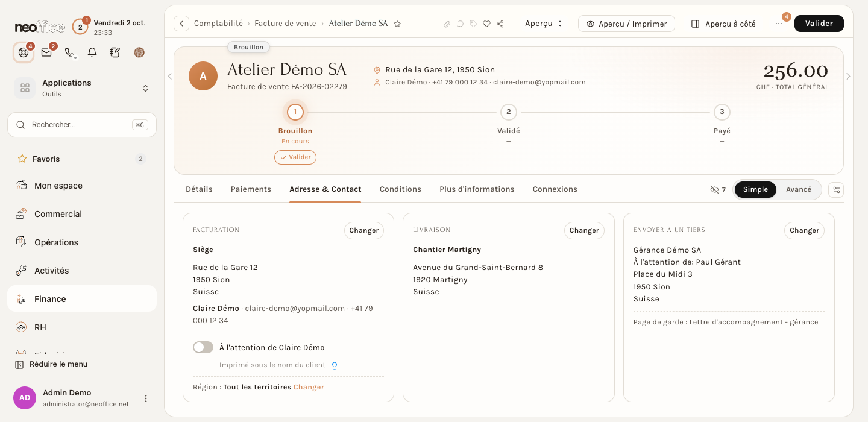Click the lightbulb hint icon under the attention toggle

pyautogui.click(x=335, y=365)
